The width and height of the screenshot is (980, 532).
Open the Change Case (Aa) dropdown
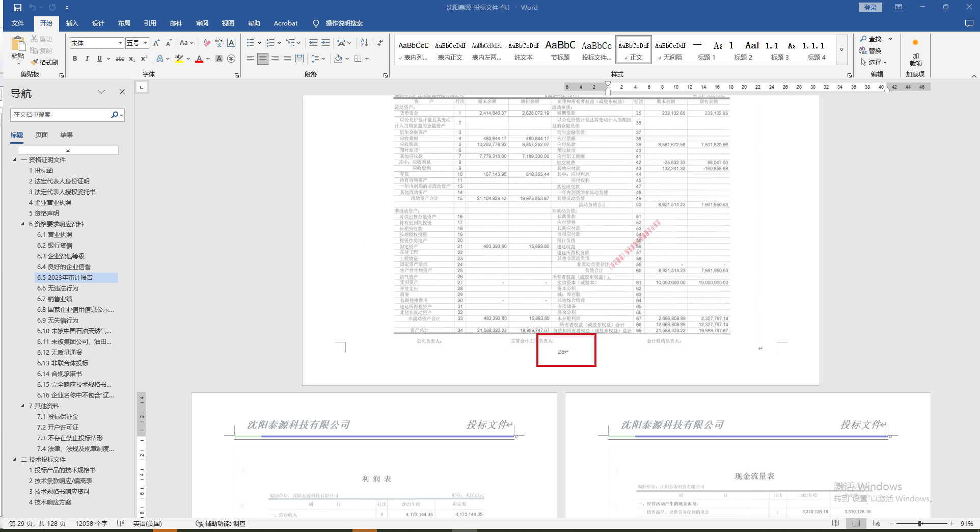[186, 43]
